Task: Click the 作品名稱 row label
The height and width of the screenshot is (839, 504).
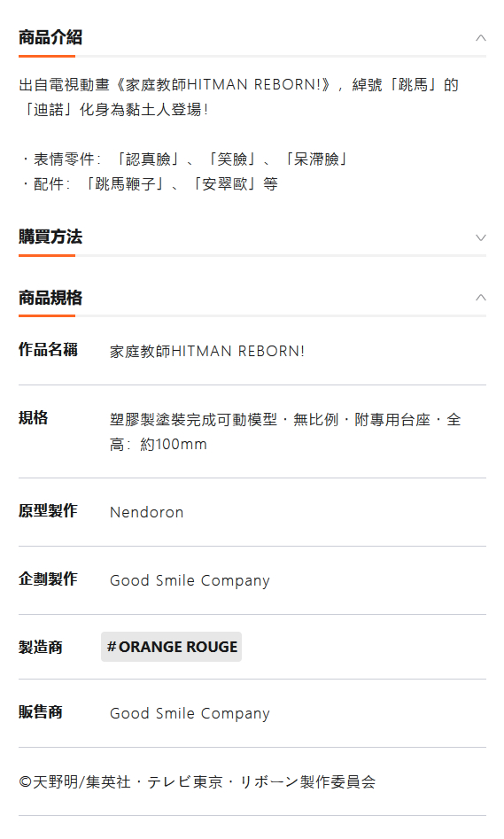Action: pos(48,349)
